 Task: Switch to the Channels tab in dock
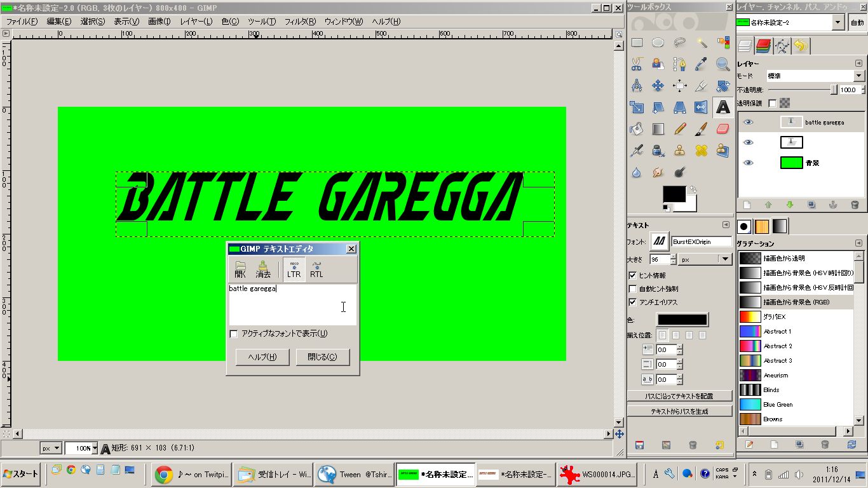[x=763, y=46]
